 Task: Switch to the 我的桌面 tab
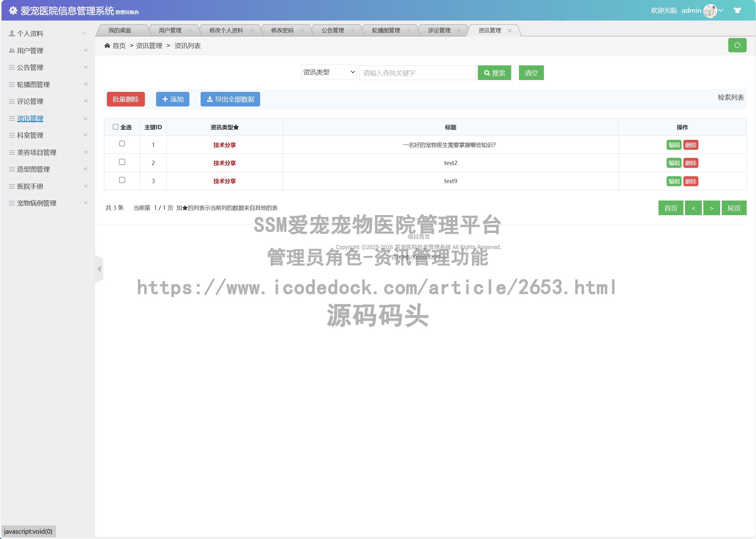[120, 30]
